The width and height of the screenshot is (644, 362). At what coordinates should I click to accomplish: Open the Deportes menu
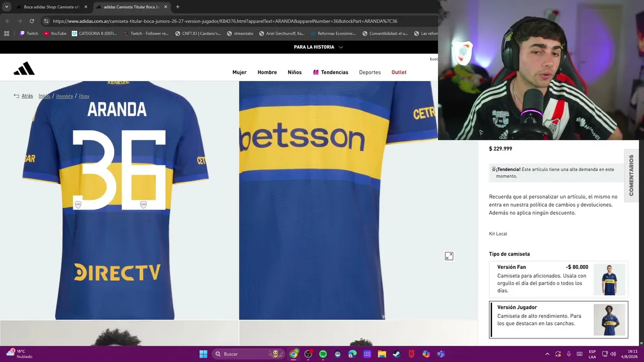[x=370, y=72]
